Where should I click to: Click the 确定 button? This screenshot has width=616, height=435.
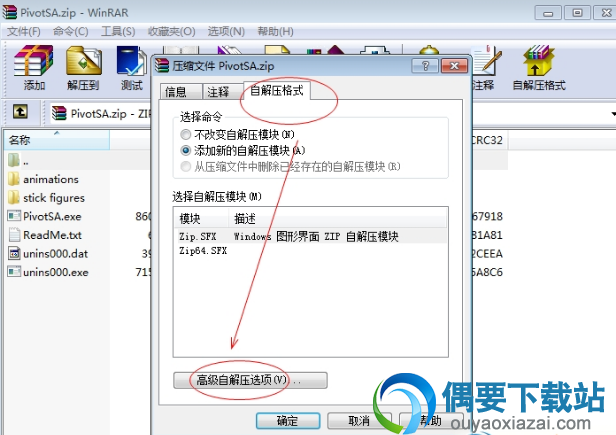[288, 421]
